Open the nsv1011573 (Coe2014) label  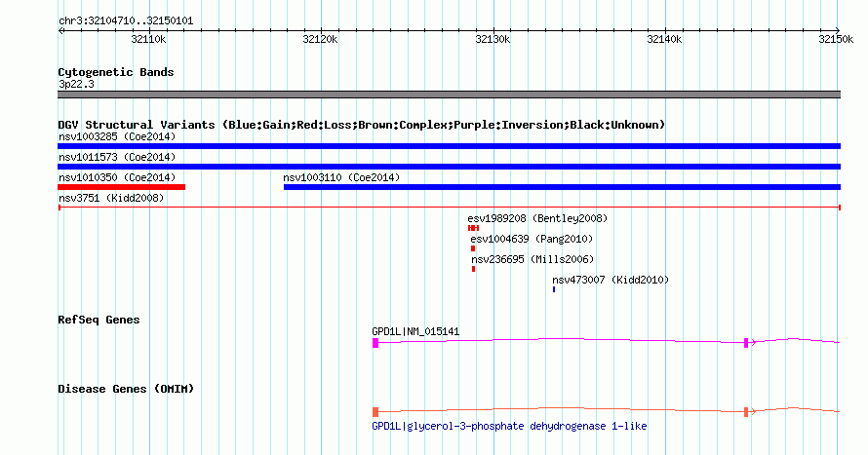pos(117,157)
